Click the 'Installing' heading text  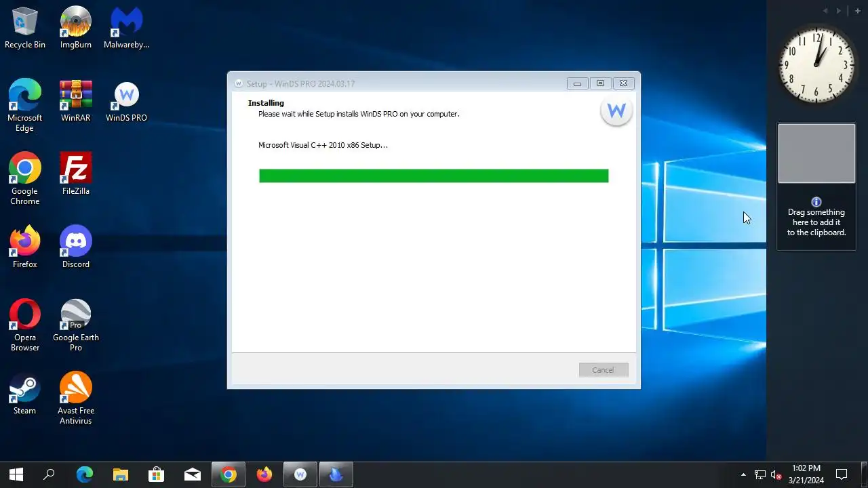pos(266,103)
